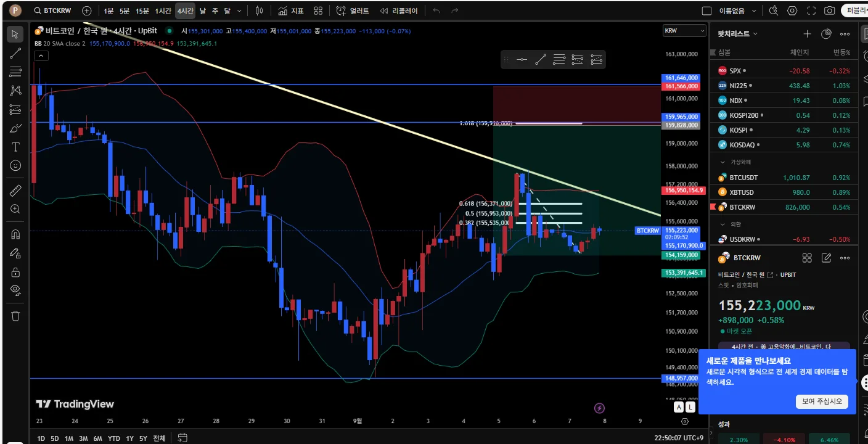
Task: Toggle lock all drawings
Action: click(x=15, y=272)
